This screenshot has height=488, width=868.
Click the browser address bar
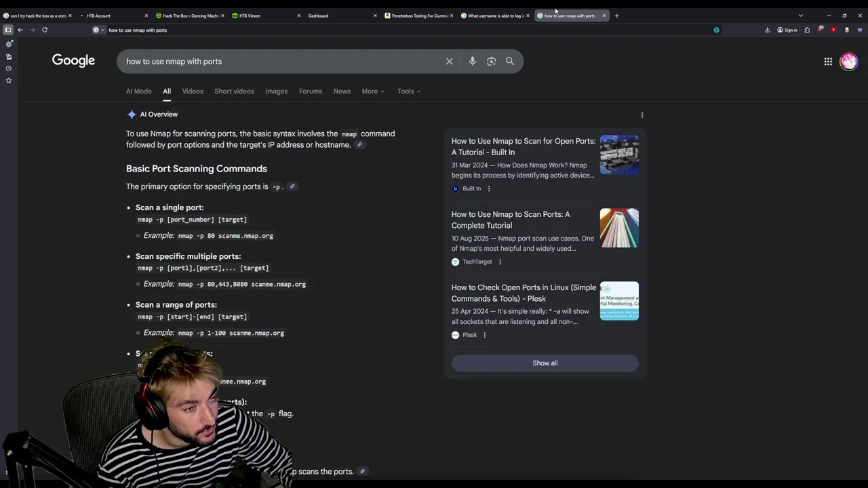pos(407,30)
